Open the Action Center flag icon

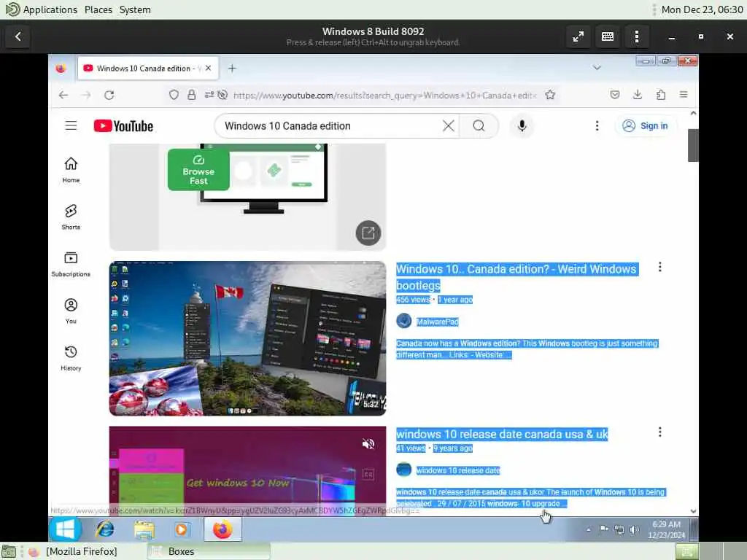(x=603, y=529)
